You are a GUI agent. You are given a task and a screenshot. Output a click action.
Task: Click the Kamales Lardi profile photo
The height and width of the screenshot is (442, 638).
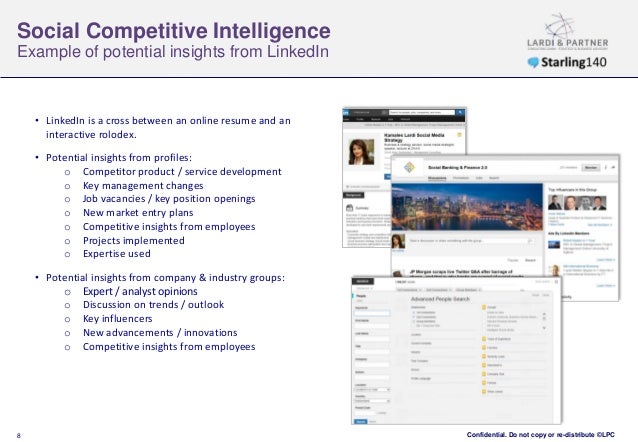[x=361, y=152]
